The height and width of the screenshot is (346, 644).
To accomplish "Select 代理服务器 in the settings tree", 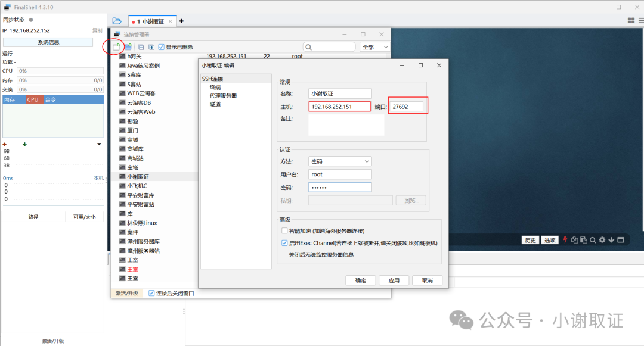I will click(x=224, y=95).
